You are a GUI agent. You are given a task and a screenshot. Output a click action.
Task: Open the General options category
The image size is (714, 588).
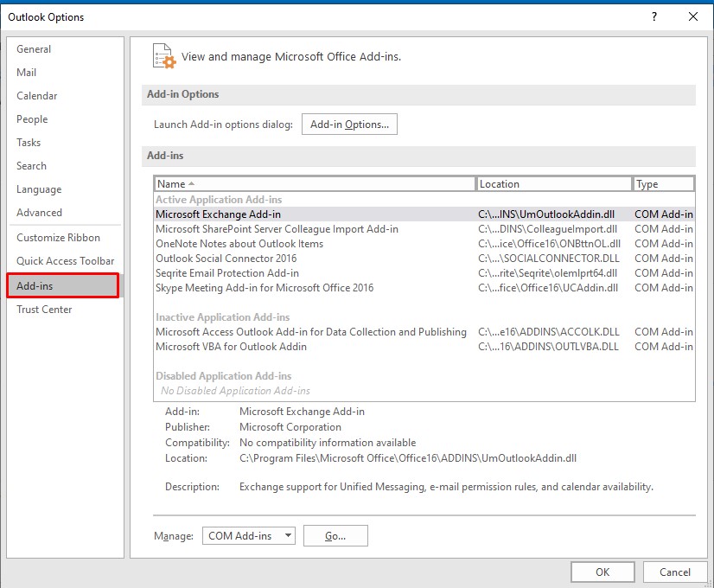tap(34, 49)
